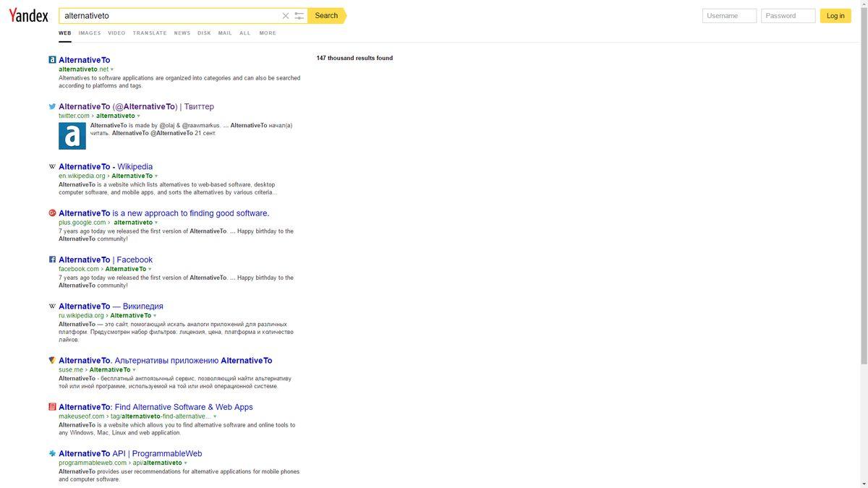
Task: Expand the dropdown arrow on ru.wikipedia.org result
Action: click(x=155, y=316)
